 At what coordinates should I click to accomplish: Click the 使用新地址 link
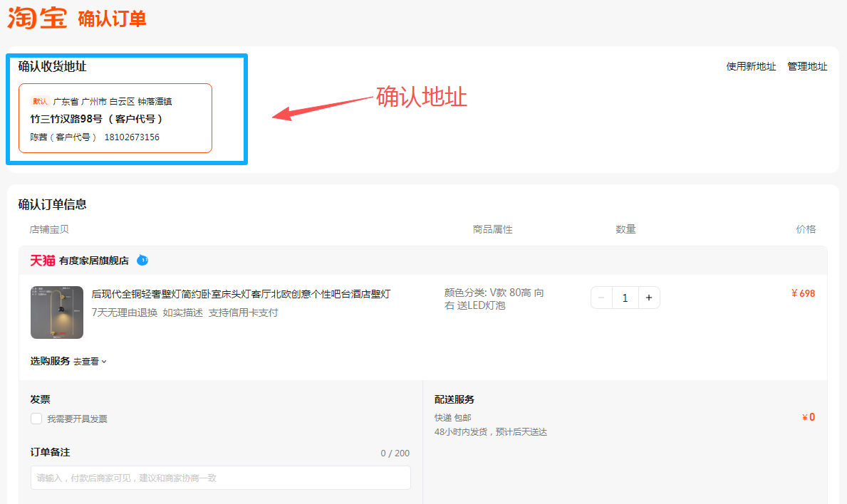point(751,66)
